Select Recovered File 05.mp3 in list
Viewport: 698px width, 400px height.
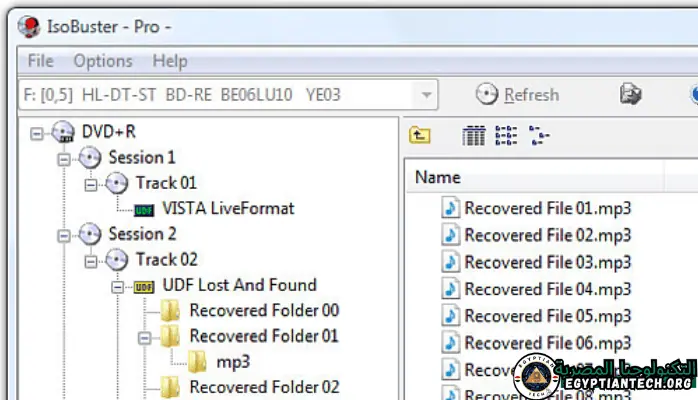(x=547, y=316)
